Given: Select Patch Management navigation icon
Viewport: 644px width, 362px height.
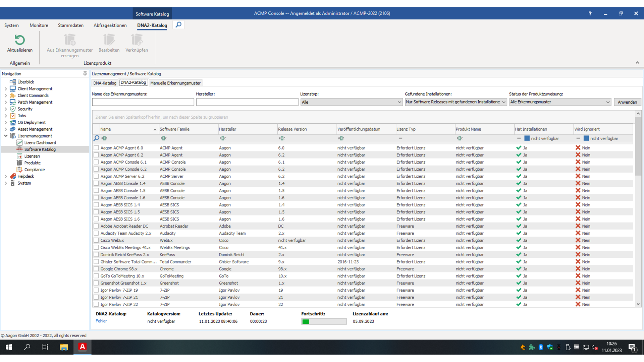Looking at the screenshot, I should (13, 102).
